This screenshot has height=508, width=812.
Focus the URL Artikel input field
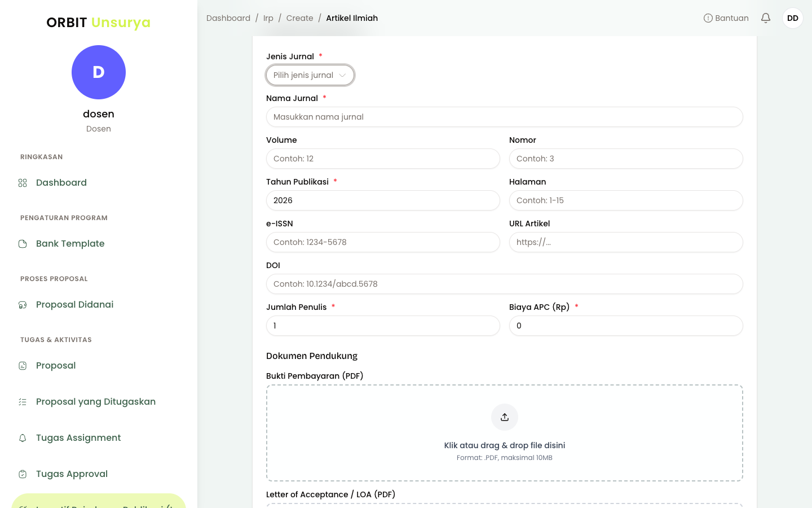pyautogui.click(x=626, y=242)
